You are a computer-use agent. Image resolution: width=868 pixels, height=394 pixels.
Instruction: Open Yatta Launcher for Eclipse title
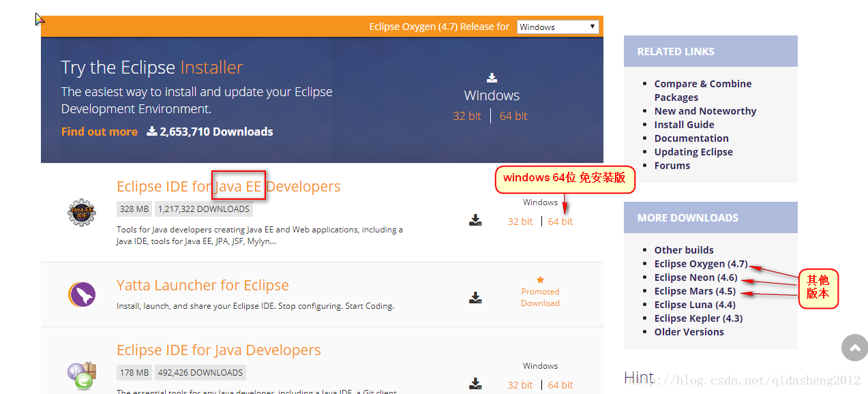point(203,285)
